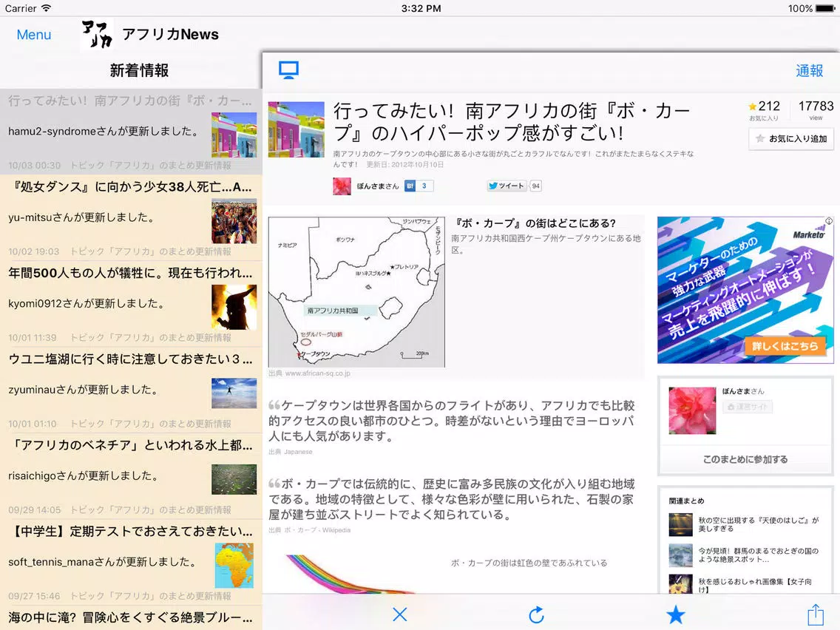The width and height of the screenshot is (840, 630).
Task: Click the Wi-Fi icon in status bar
Action: click(47, 8)
